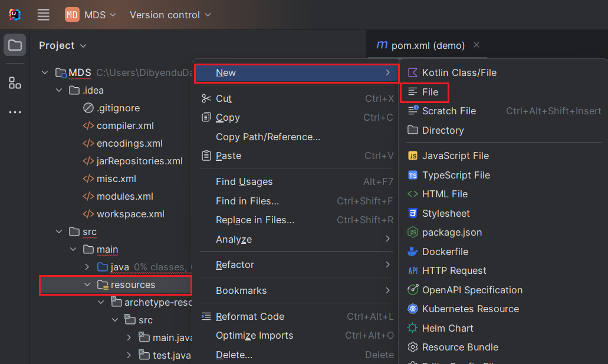The image size is (608, 364).
Task: Select workspace.xml in the project tree
Action: (x=130, y=214)
